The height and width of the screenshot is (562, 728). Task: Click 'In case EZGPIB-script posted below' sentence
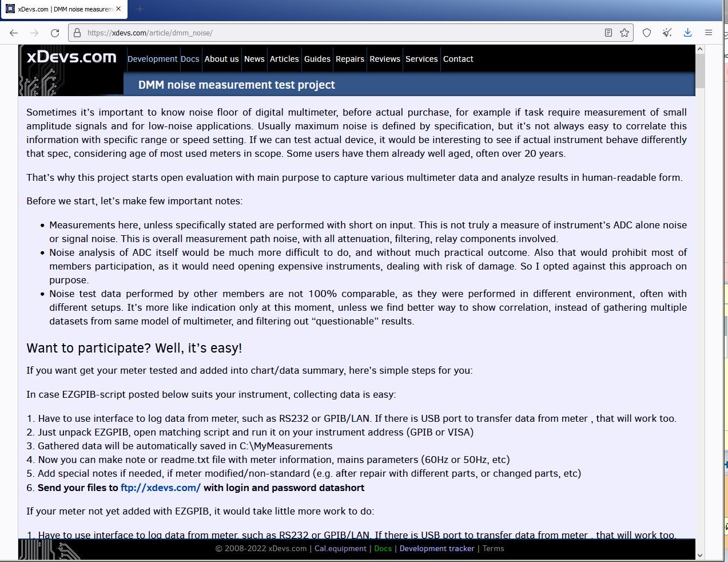tap(211, 394)
